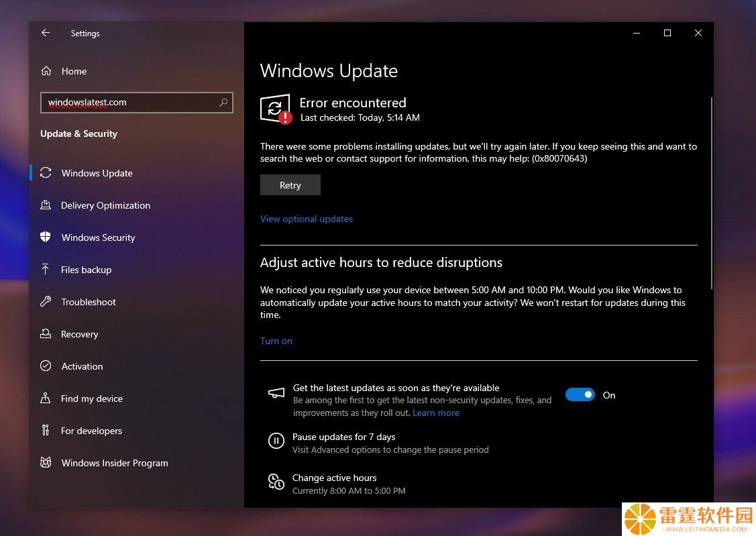
Task: Select Windows Update in sidebar
Action: (97, 173)
